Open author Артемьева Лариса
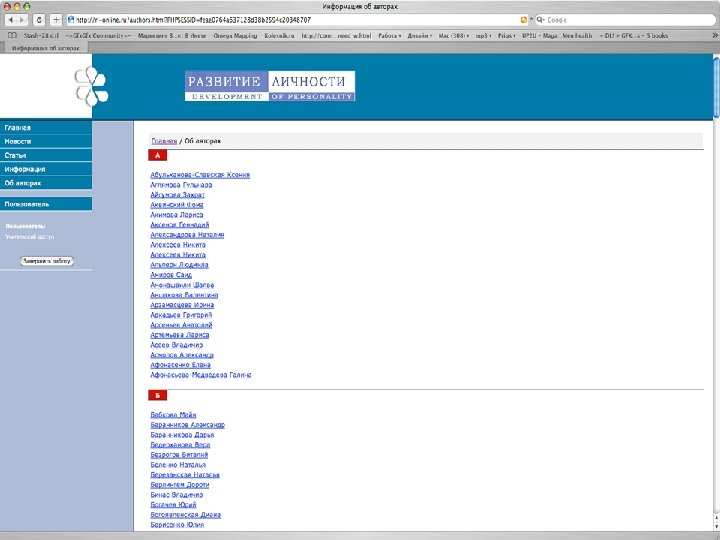The height and width of the screenshot is (540, 720). [x=180, y=335]
